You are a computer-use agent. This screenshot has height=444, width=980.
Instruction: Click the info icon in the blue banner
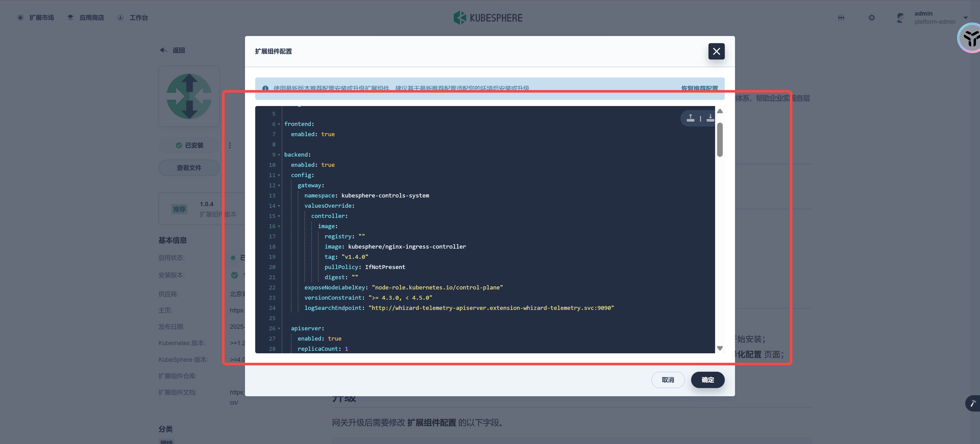pos(265,88)
